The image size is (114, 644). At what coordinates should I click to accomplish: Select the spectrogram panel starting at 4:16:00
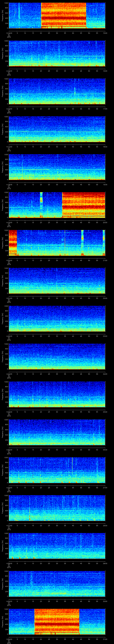point(57,91)
